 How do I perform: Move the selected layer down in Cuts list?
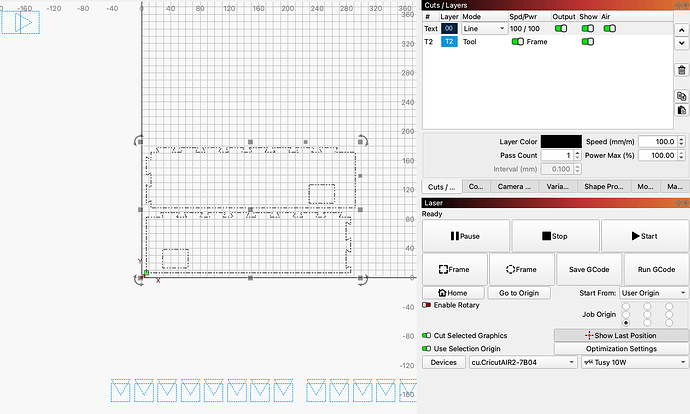(x=681, y=43)
